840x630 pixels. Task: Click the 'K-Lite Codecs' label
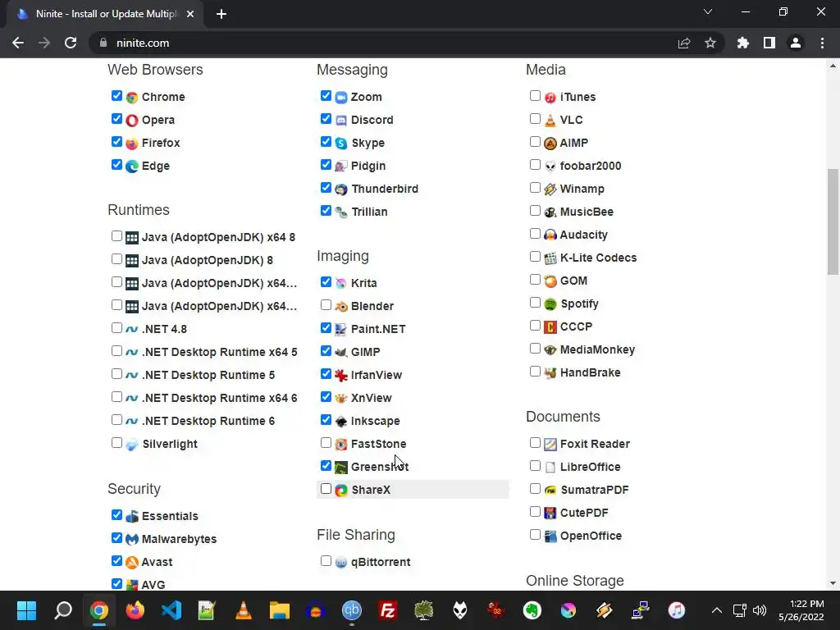598,258
